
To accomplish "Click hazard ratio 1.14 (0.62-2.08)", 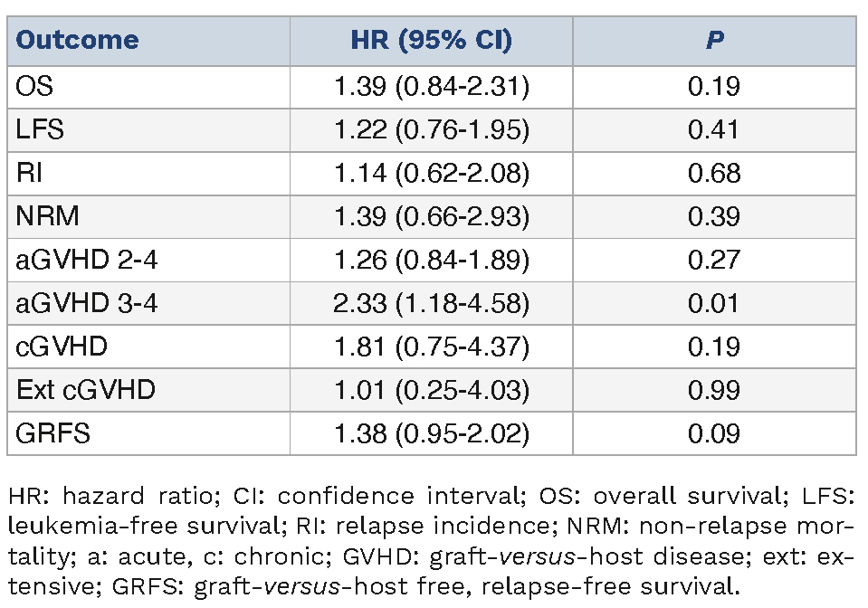I will point(431,174).
